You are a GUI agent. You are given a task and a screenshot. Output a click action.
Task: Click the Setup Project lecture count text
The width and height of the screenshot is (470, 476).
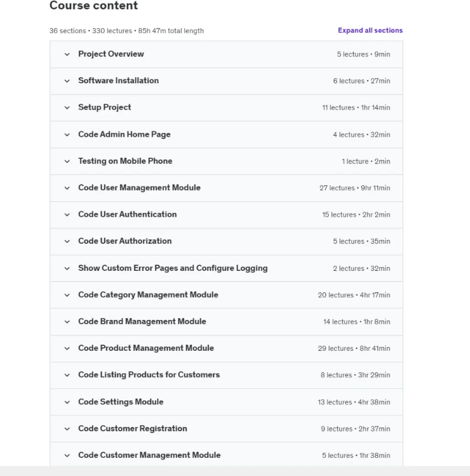356,108
